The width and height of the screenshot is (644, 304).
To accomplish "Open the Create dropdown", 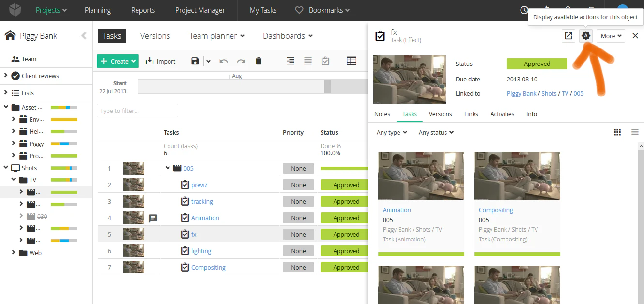I will [118, 61].
